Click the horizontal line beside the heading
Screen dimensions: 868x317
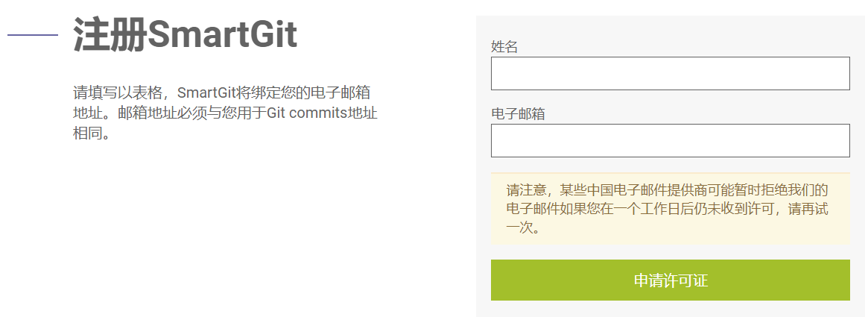coord(33,34)
